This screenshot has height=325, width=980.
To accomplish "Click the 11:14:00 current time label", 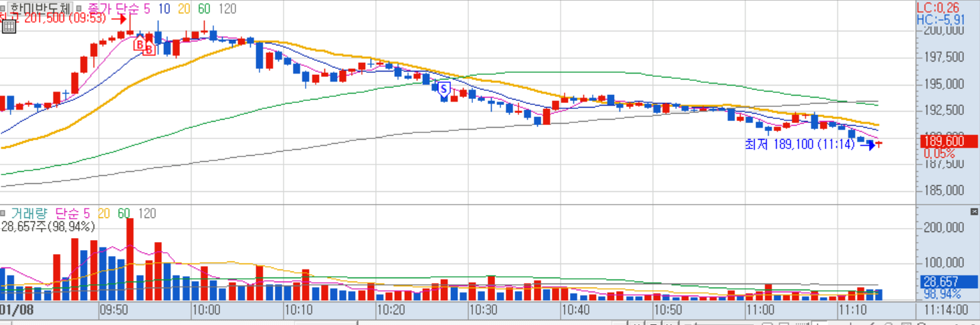I will tap(945, 310).
